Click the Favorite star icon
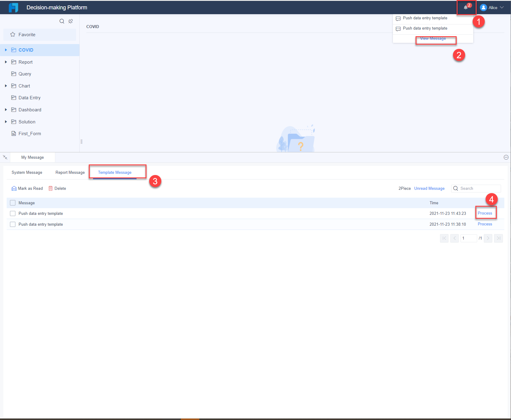The height and width of the screenshot is (420, 511). click(13, 34)
